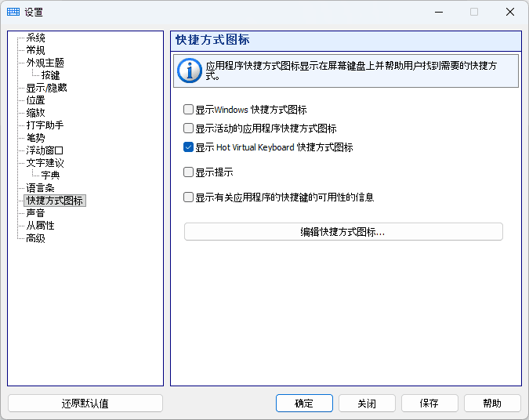Minimize the 设置 window
Image resolution: width=529 pixels, height=420 pixels.
(439, 12)
